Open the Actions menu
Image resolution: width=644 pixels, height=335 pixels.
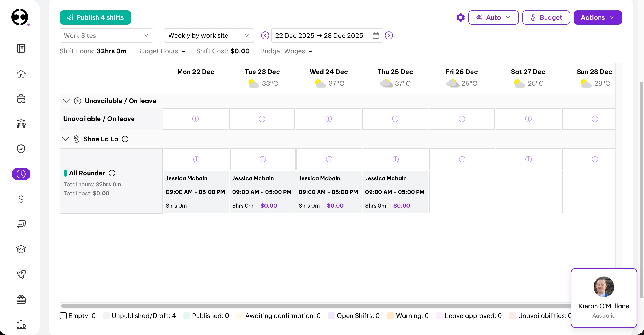tap(598, 17)
